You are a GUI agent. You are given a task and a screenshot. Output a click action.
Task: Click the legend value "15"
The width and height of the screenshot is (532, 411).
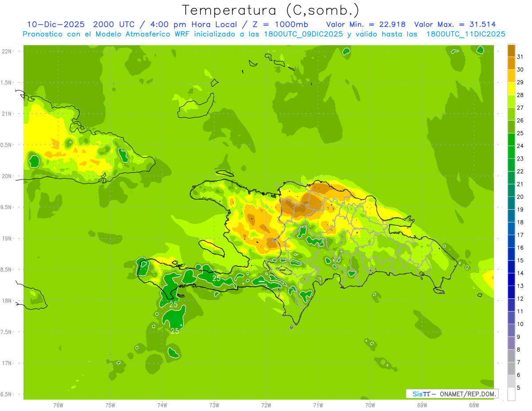(x=520, y=261)
